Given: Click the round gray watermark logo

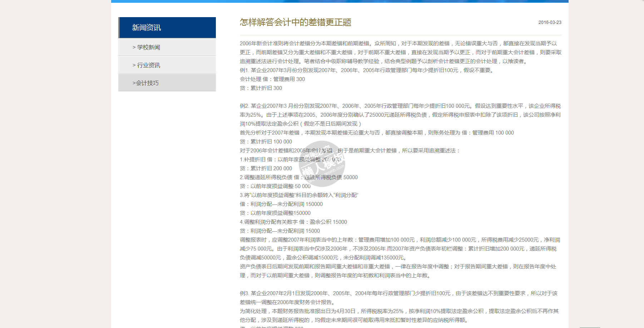Looking at the screenshot, I should coord(322,164).
